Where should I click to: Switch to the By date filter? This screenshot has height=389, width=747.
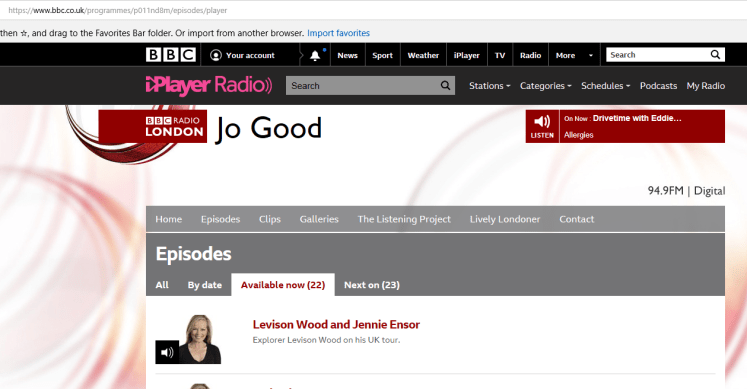(204, 285)
